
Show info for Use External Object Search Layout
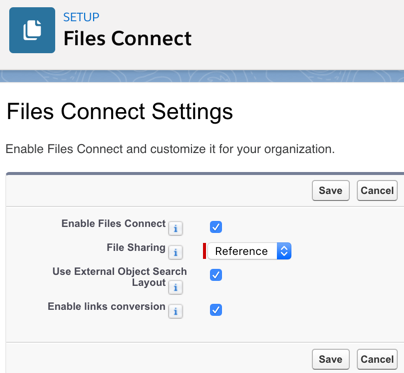(175, 287)
